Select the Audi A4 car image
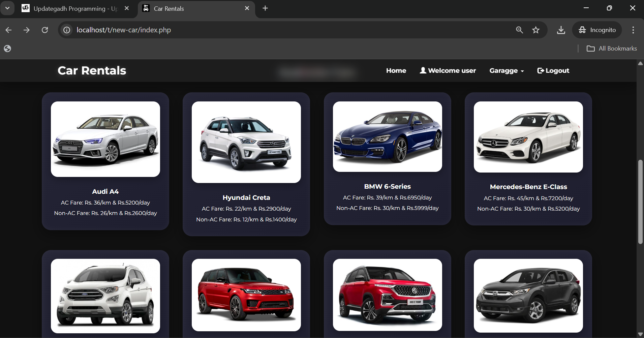 coord(105,139)
